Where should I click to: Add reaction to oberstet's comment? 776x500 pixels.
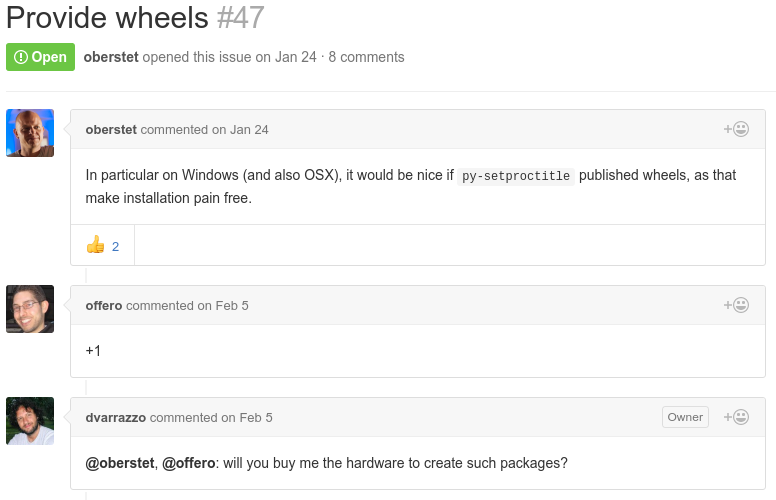(736, 129)
